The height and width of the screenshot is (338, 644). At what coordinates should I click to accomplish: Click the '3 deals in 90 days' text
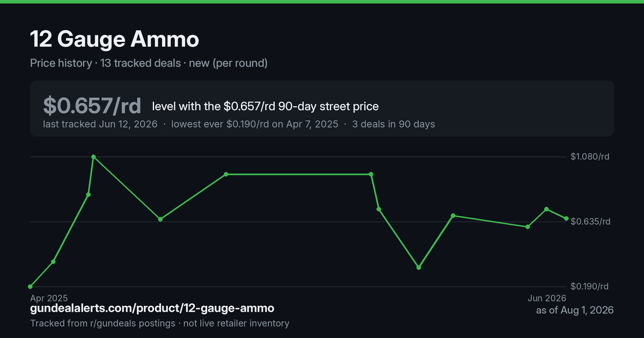pos(393,124)
